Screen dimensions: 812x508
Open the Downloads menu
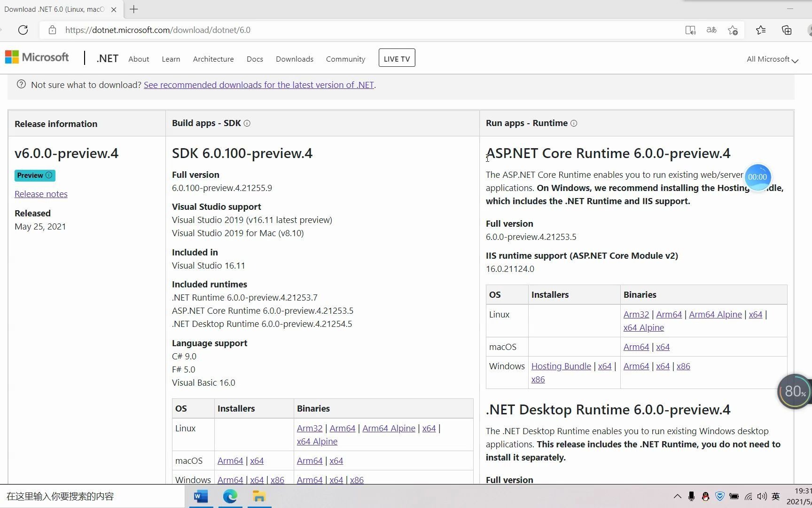295,59
